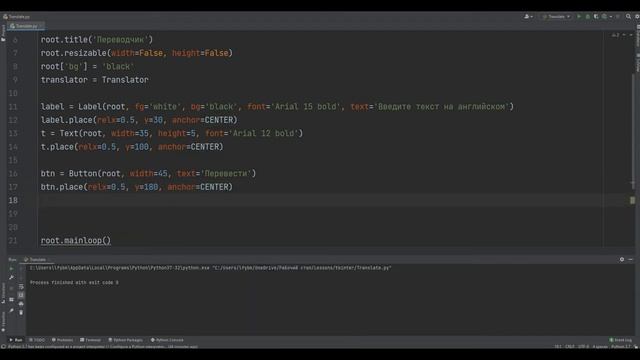This screenshot has height=360, width=640.
Task: Toggle soft-wrap in Run console
Action: pyautogui.click(x=21, y=287)
